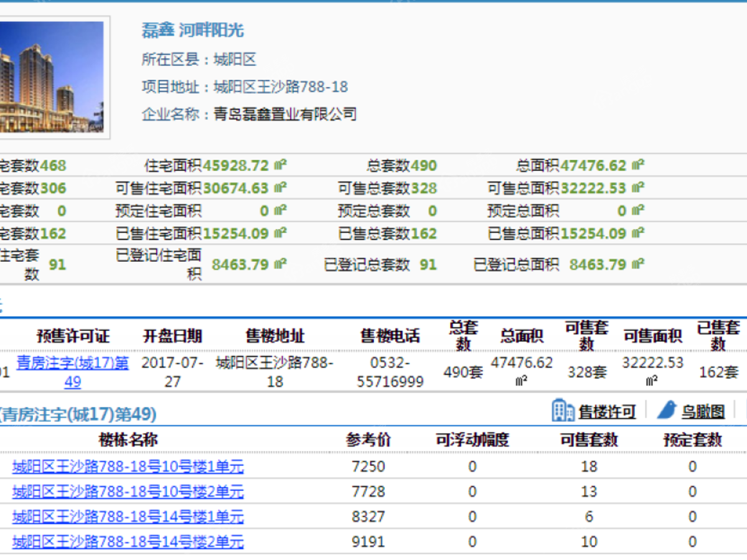Open building link 14号楼1单元
Image resolution: width=747 pixels, height=560 pixels.
pos(128,517)
